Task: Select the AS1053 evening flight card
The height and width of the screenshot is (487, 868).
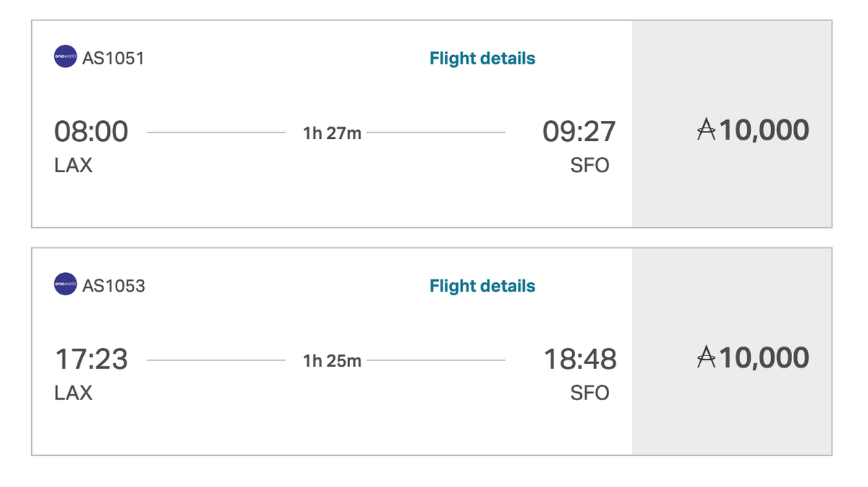Action: coord(325,351)
